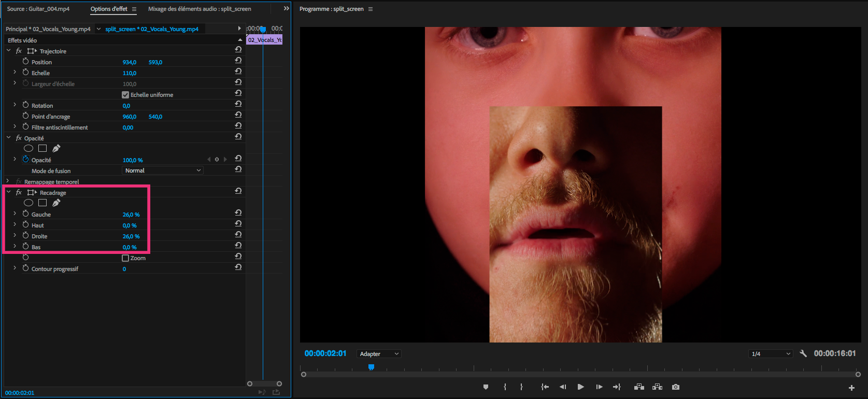Create ellipse mask under Recadrage

click(x=29, y=203)
